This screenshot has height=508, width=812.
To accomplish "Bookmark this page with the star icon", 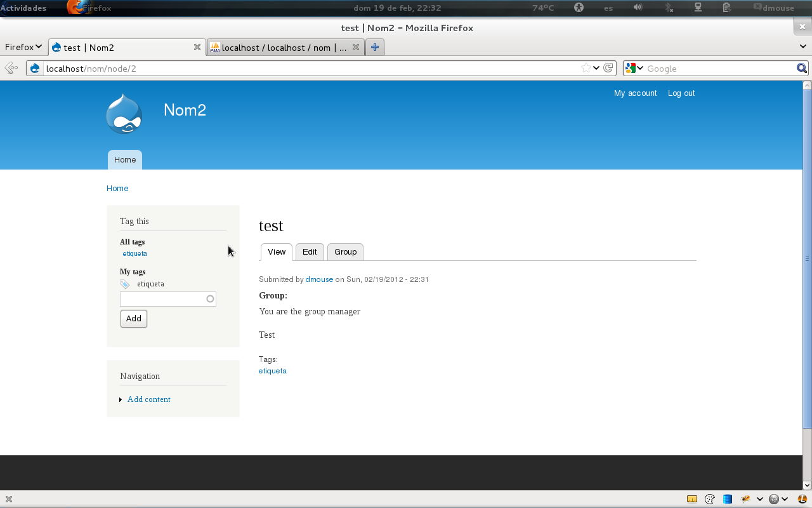I will click(586, 68).
